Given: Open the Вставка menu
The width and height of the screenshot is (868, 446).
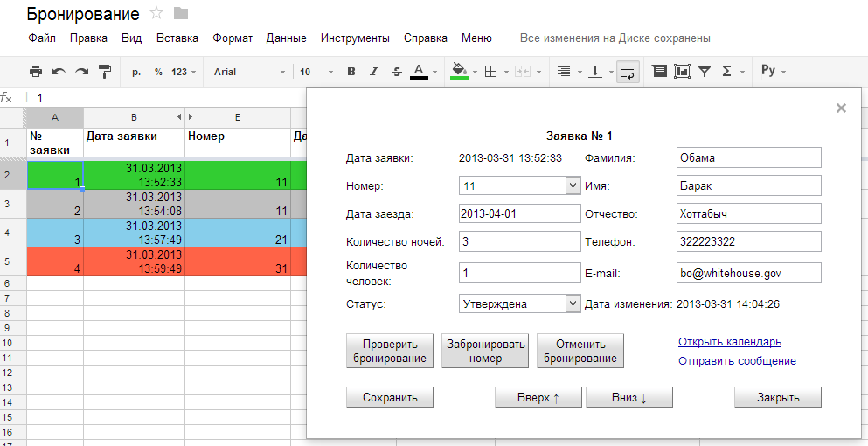Looking at the screenshot, I should click(177, 38).
